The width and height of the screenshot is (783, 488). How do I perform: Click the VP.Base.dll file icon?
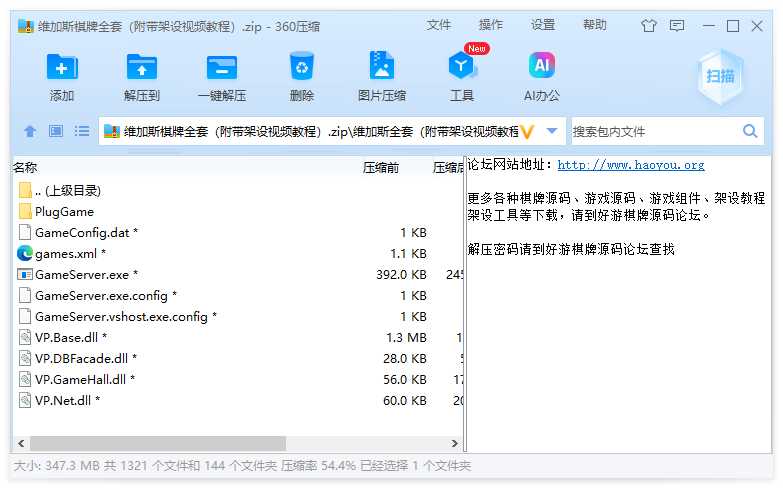click(25, 337)
